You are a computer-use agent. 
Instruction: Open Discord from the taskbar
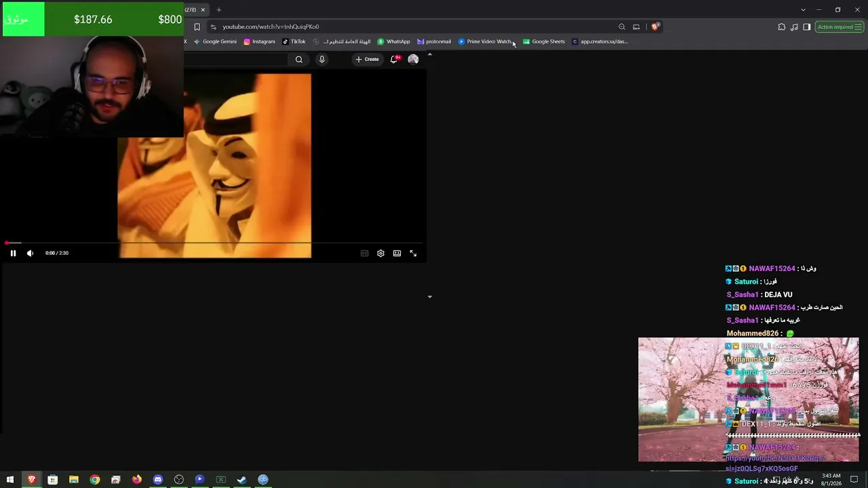pos(157,480)
